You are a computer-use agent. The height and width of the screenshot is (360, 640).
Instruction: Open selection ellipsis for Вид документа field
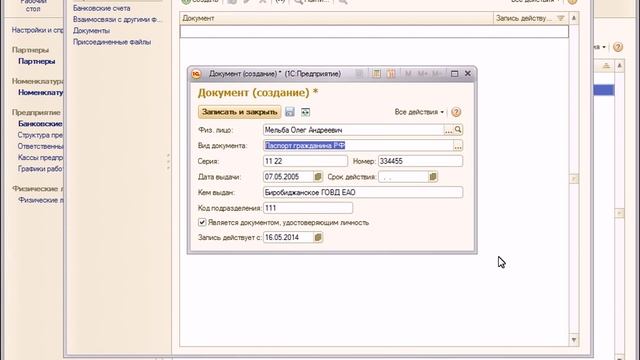(x=458, y=145)
